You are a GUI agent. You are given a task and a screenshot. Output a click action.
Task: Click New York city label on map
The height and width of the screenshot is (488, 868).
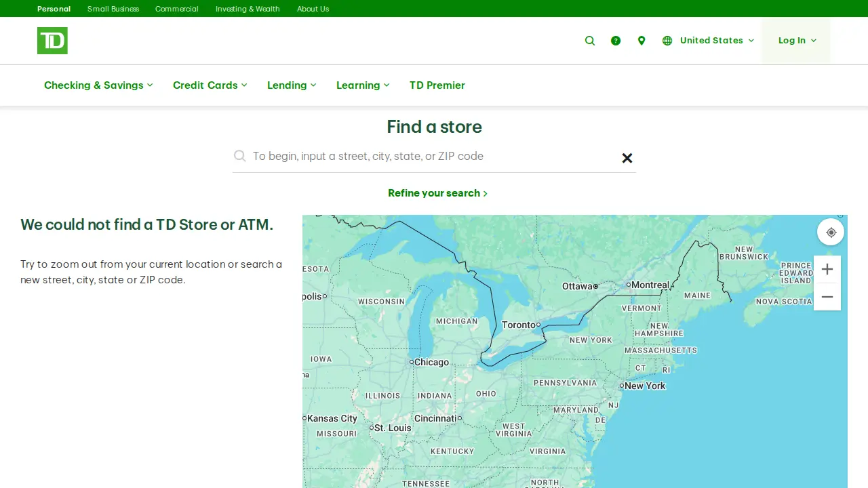(x=645, y=386)
